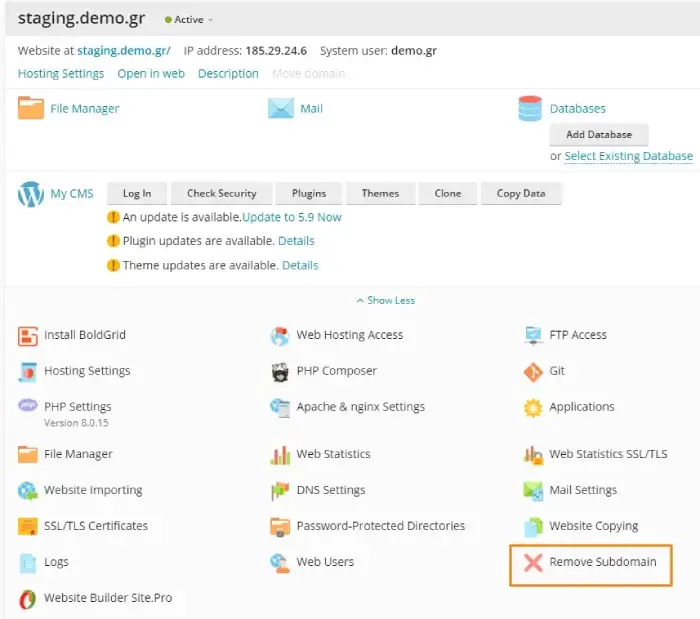The image size is (700, 619).
Task: Click the Git icon
Action: pyautogui.click(x=533, y=372)
